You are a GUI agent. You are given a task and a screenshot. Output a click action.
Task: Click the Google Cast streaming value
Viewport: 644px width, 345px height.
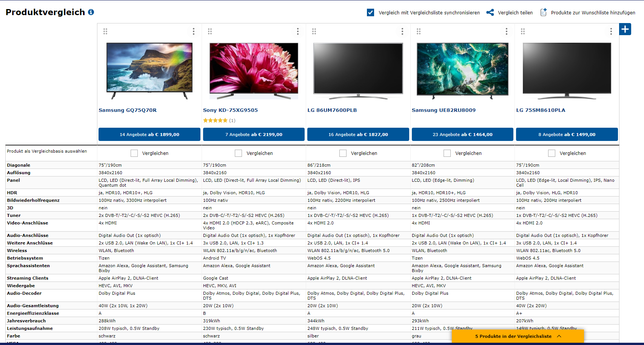tap(216, 278)
